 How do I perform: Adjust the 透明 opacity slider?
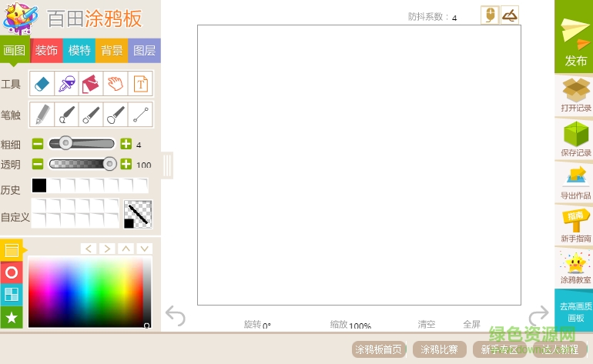coord(82,164)
